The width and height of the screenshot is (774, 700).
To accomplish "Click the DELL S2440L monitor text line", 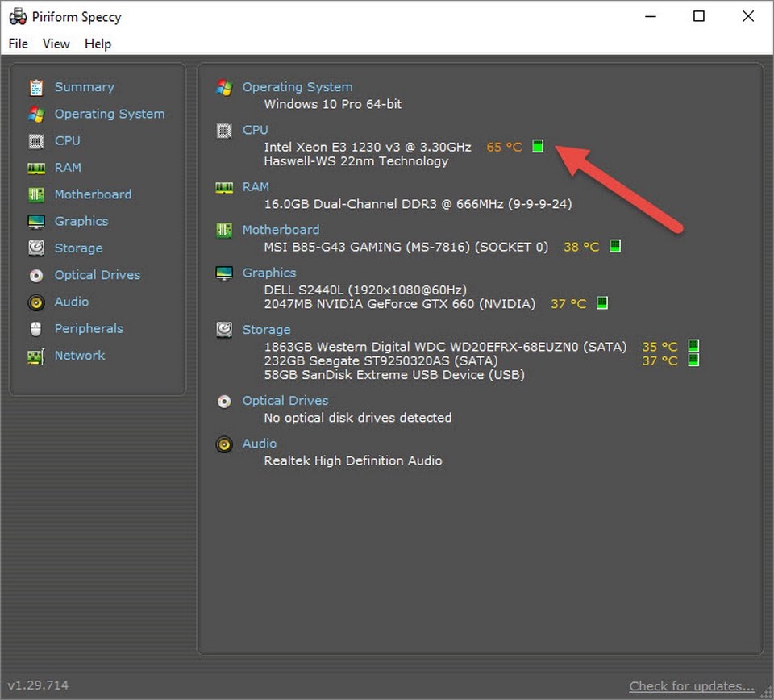I will tap(365, 290).
